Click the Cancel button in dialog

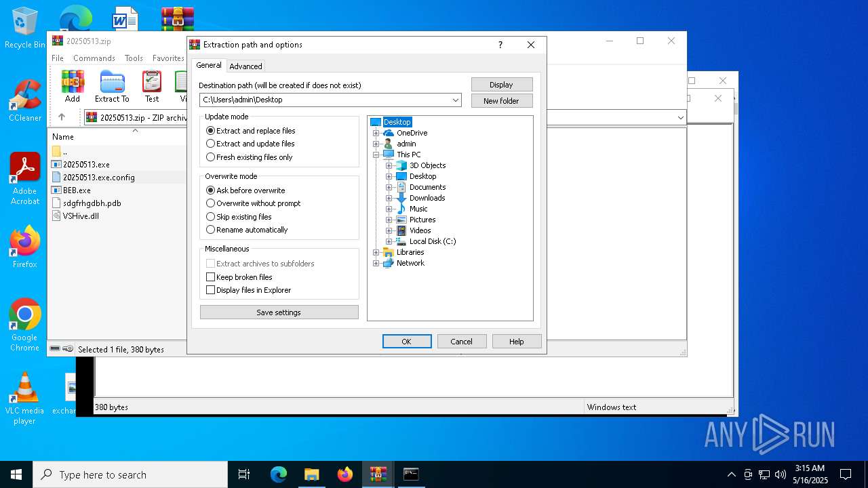coord(462,342)
